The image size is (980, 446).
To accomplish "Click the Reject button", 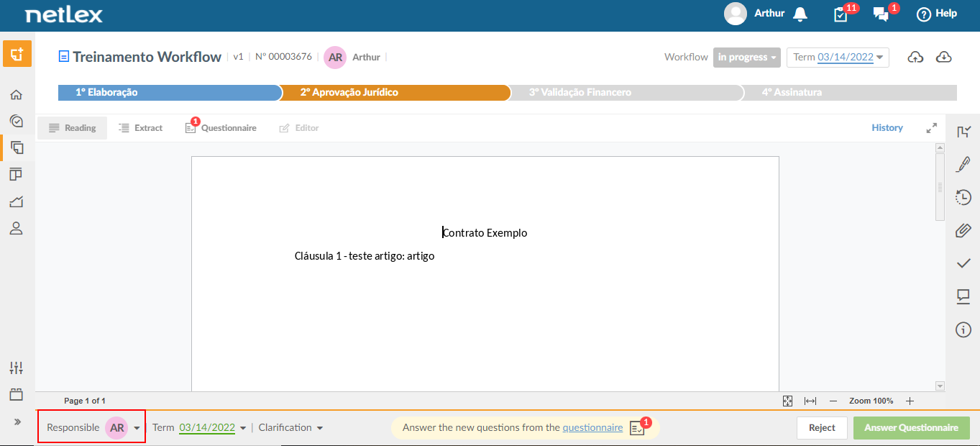I will pos(822,427).
